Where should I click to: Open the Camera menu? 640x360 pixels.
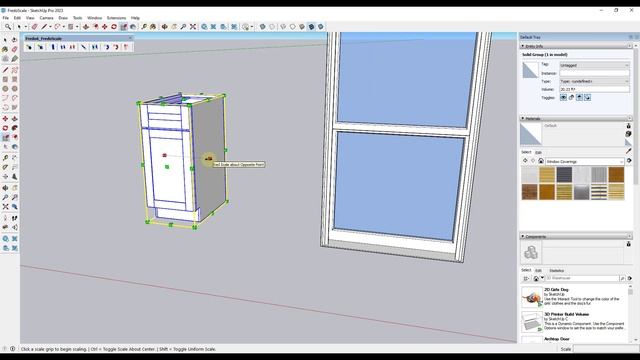point(47,18)
